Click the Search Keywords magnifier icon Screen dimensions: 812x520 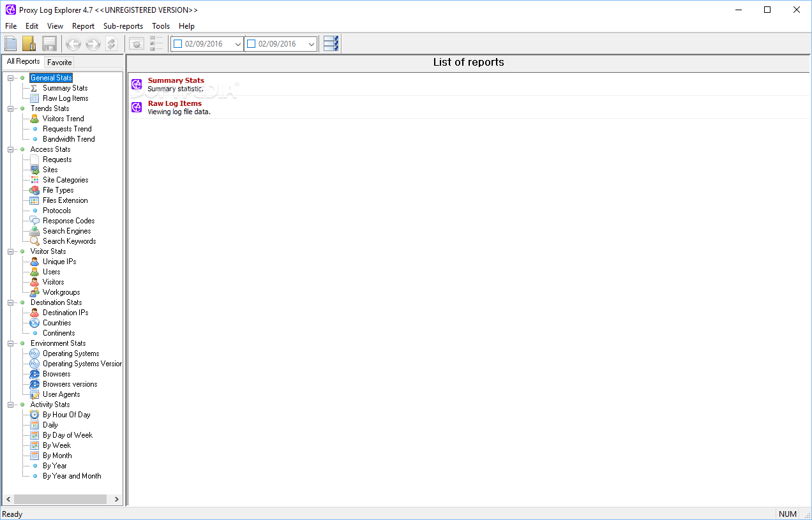tap(34, 241)
